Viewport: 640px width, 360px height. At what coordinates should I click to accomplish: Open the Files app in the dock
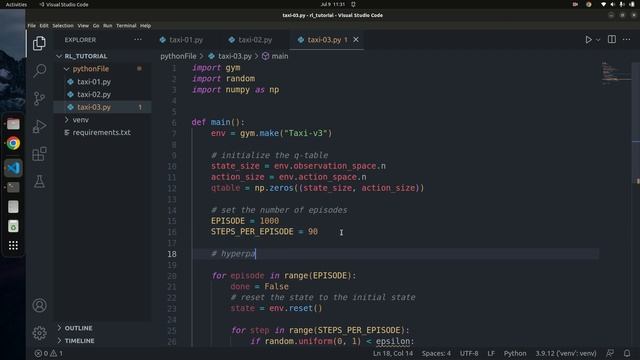(x=13, y=124)
